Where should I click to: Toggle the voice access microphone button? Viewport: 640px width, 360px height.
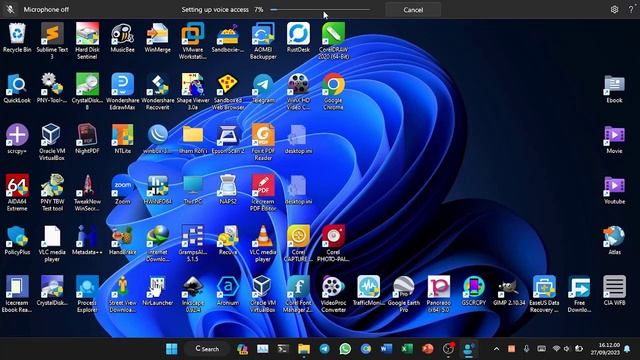point(10,9)
